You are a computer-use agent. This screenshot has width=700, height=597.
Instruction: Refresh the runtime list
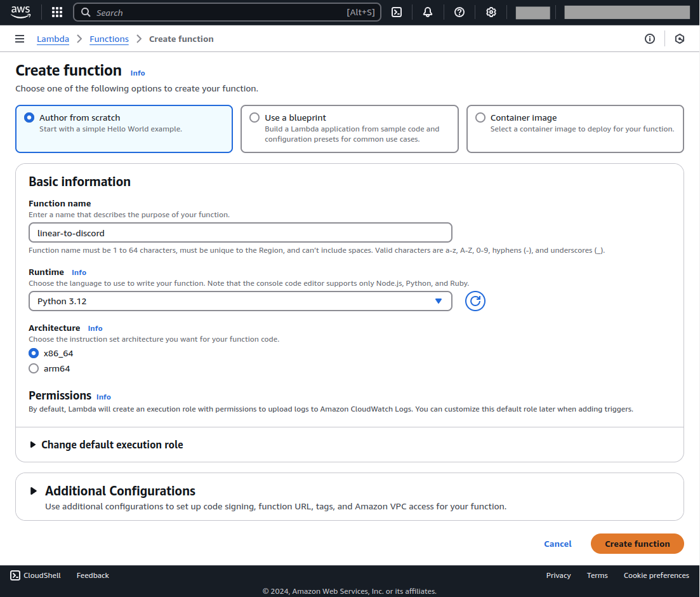point(475,301)
